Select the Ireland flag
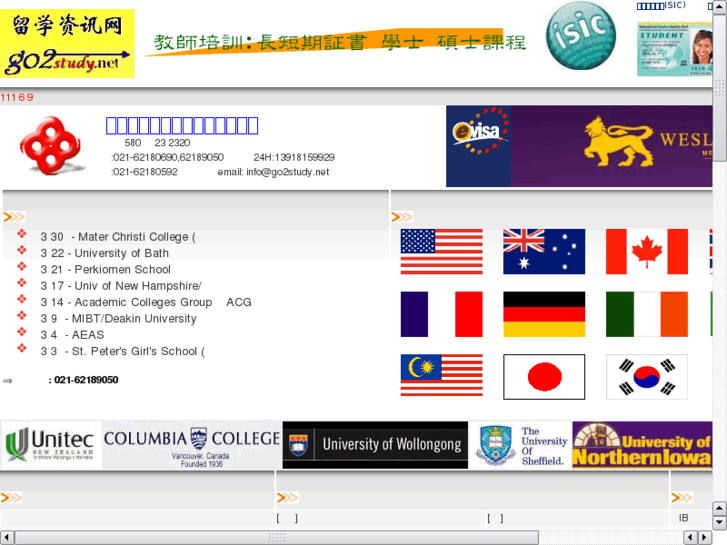This screenshot has height=545, width=727. click(647, 314)
